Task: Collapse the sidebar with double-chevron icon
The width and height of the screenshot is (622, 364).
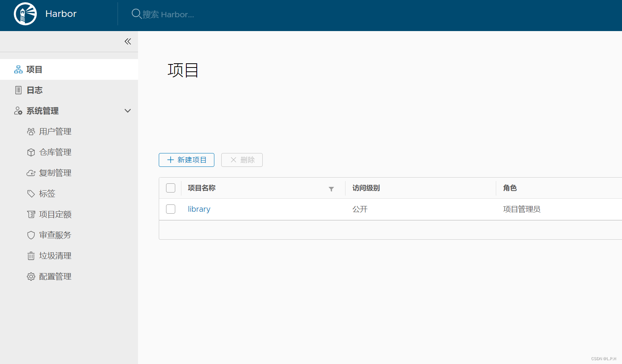Action: [128, 41]
